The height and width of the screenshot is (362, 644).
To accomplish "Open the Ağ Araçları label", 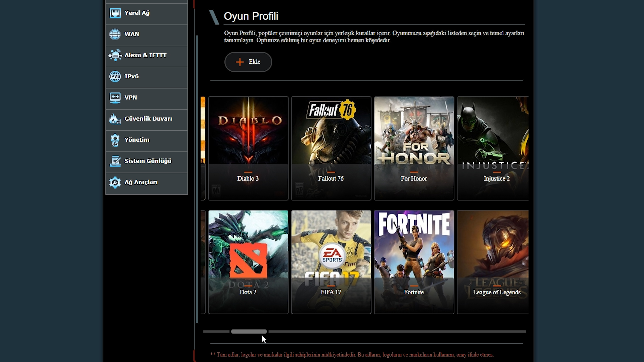I will point(141,182).
